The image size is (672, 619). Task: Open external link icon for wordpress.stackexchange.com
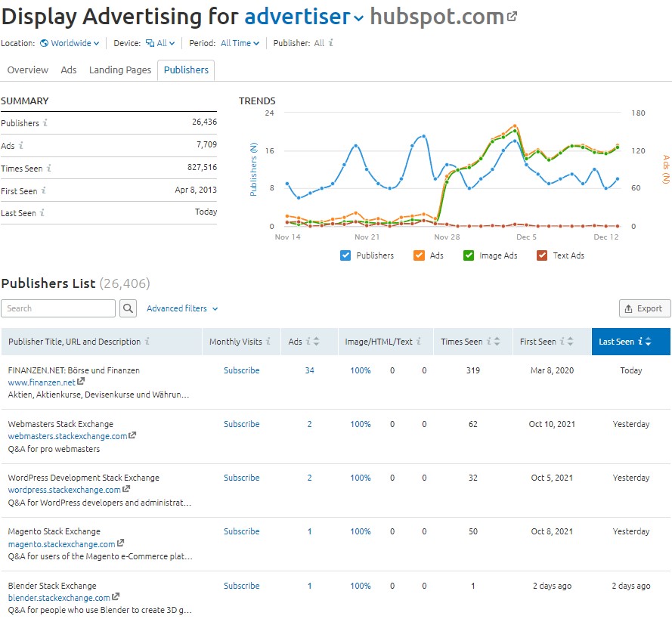126,489
